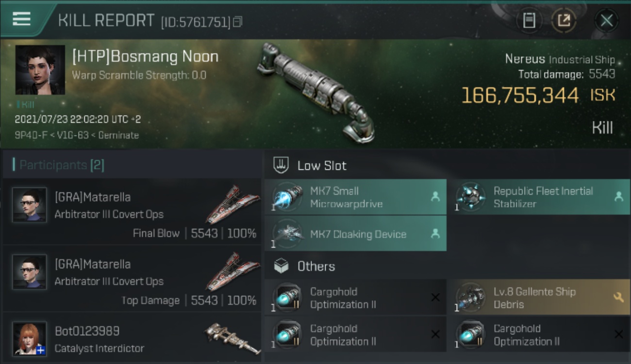This screenshot has width=631, height=364.
Task: Select the Bot0123989 Catalyst Interdictor row
Action: point(132,339)
